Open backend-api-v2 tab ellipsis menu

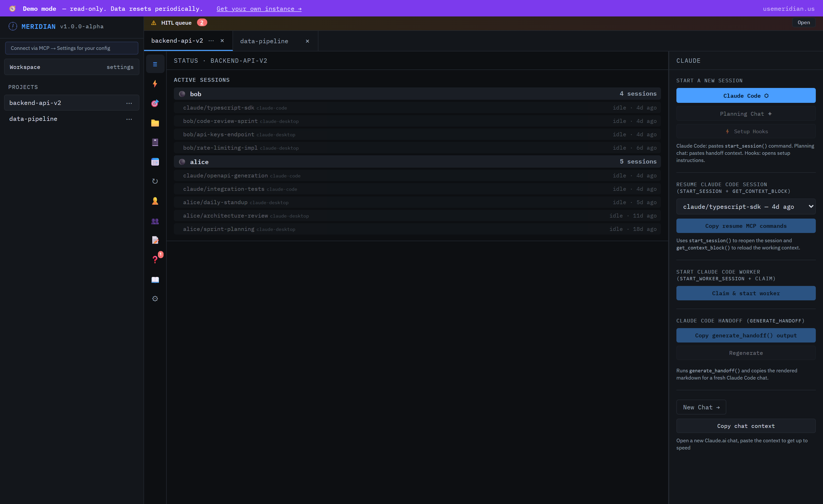click(211, 41)
